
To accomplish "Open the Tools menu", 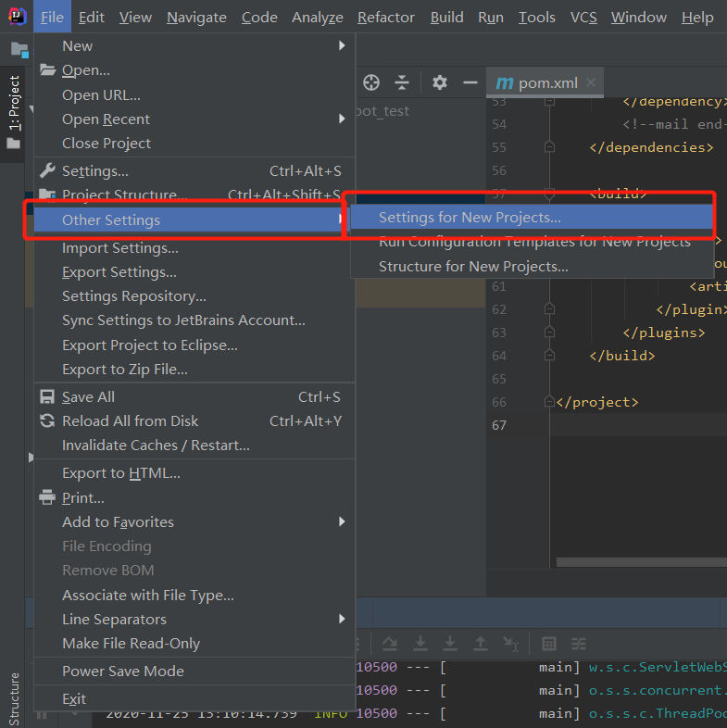I will coord(536,18).
